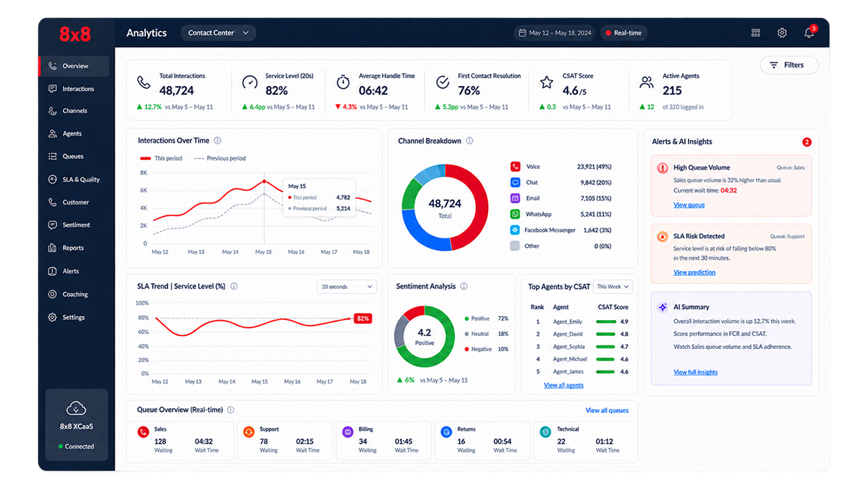Follow the View all queues link
The height and width of the screenshot is (489, 868).
coord(607,410)
